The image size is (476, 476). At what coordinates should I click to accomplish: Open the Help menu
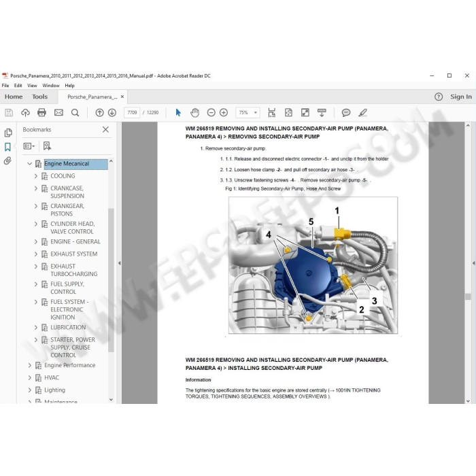(x=69, y=86)
